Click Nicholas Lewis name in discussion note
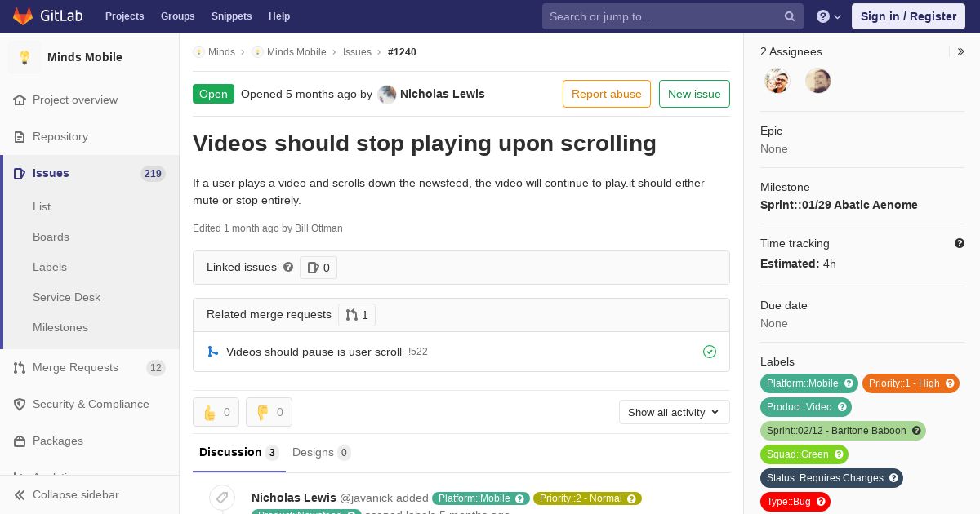The image size is (980, 514). [294, 498]
